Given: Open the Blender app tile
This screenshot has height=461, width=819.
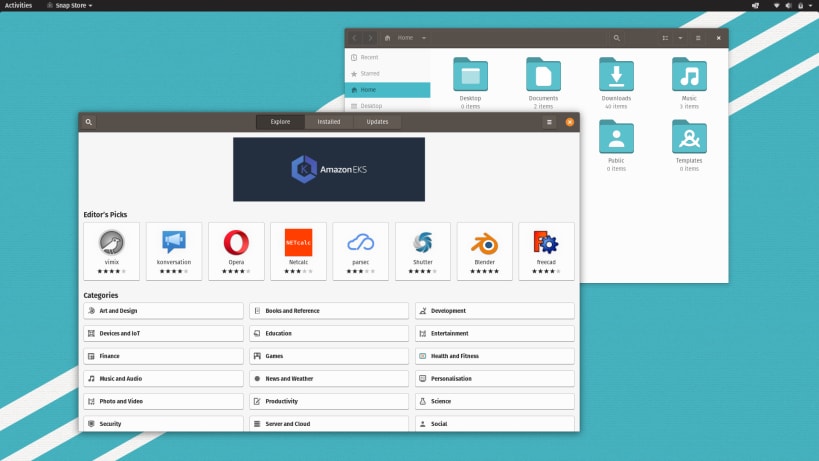Looking at the screenshot, I should pos(485,251).
